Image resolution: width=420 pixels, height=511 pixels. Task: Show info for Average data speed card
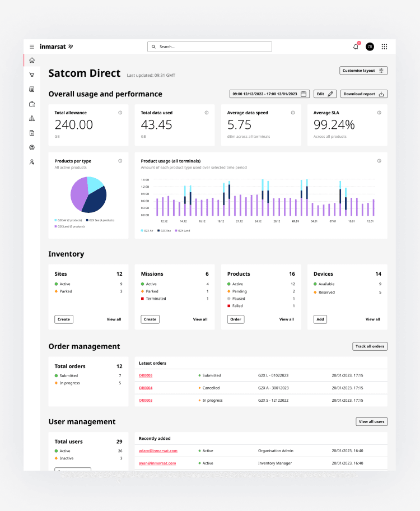coord(293,113)
